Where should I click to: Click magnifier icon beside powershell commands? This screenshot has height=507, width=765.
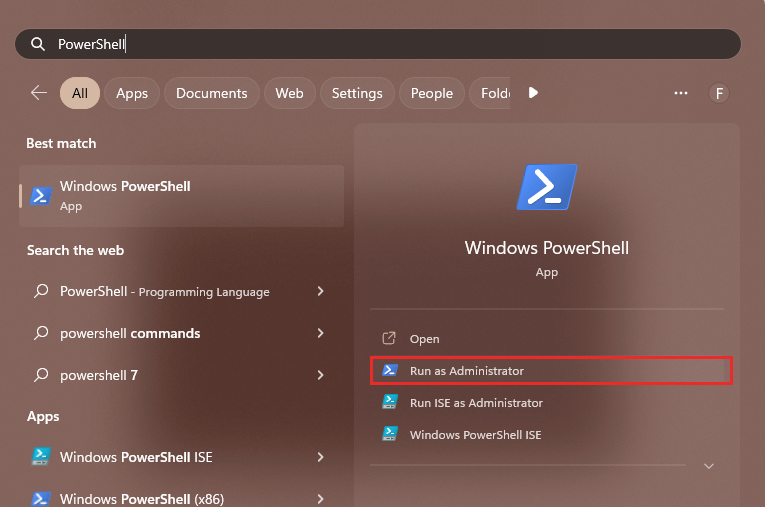click(41, 333)
